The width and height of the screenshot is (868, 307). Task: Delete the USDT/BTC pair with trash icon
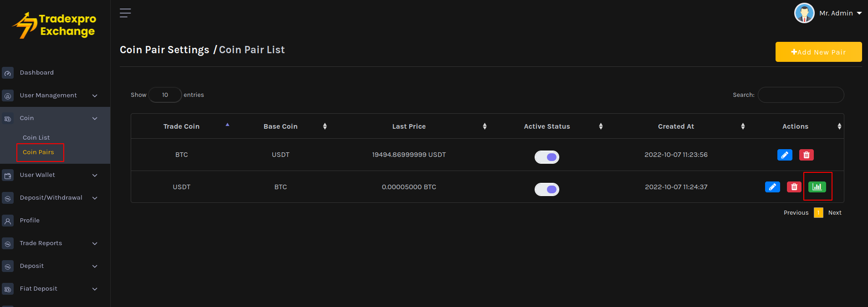[794, 187]
